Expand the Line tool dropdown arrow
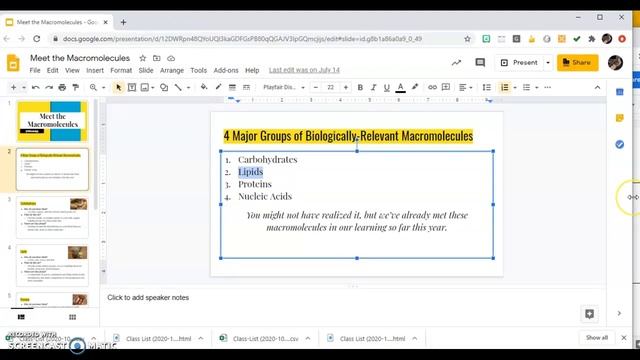The width and height of the screenshot is (640, 360). pyautogui.click(x=188, y=87)
